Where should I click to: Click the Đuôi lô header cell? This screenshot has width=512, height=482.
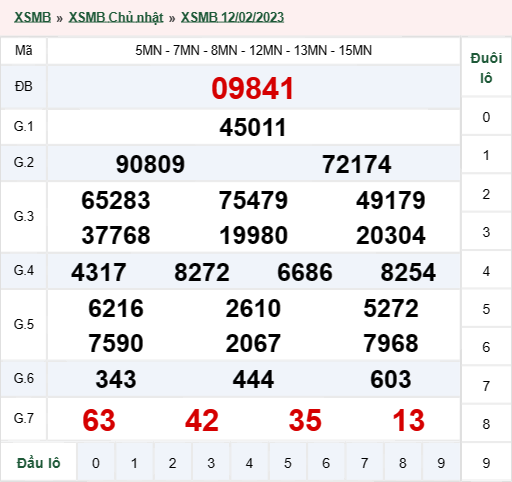coord(486,68)
